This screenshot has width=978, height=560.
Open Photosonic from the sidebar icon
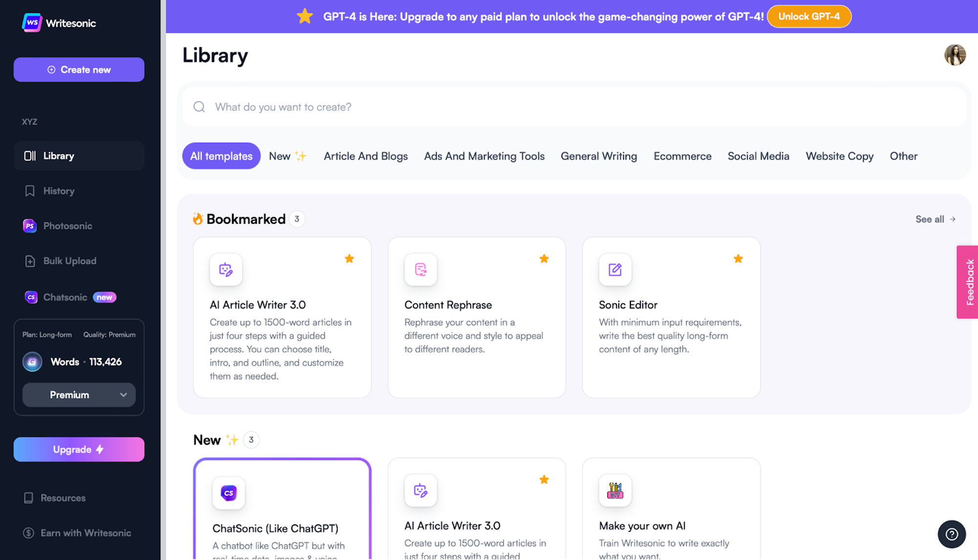click(30, 226)
